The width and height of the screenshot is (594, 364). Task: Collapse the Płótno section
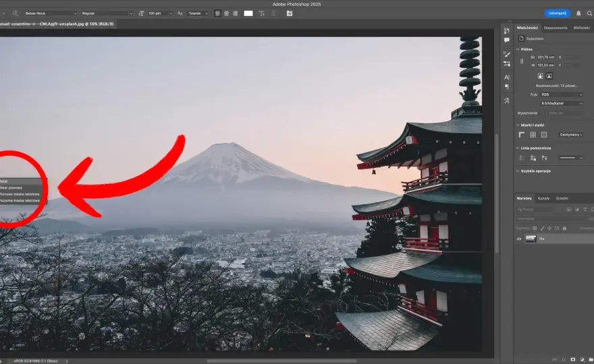coord(518,49)
